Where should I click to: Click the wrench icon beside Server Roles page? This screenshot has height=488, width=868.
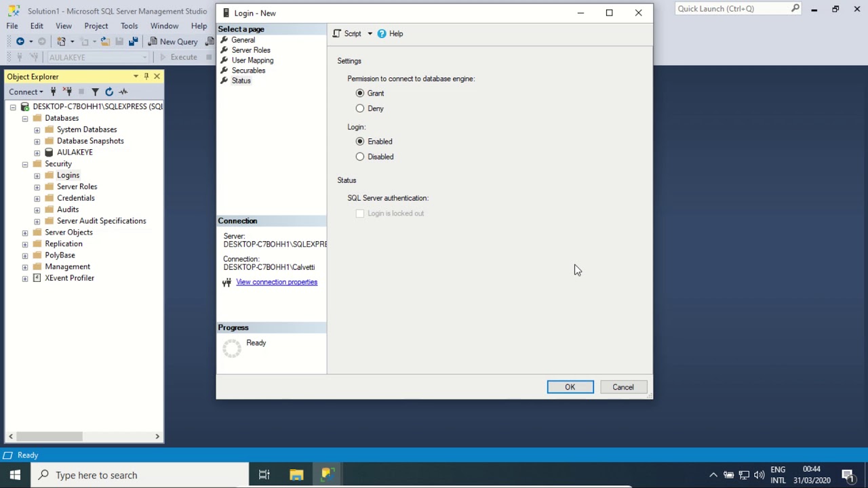[x=224, y=50]
